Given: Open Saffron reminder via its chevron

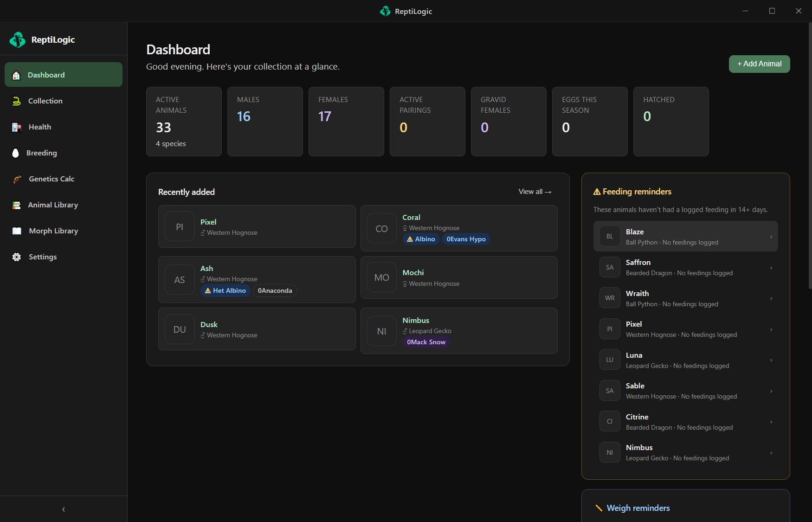Looking at the screenshot, I should pos(771,268).
